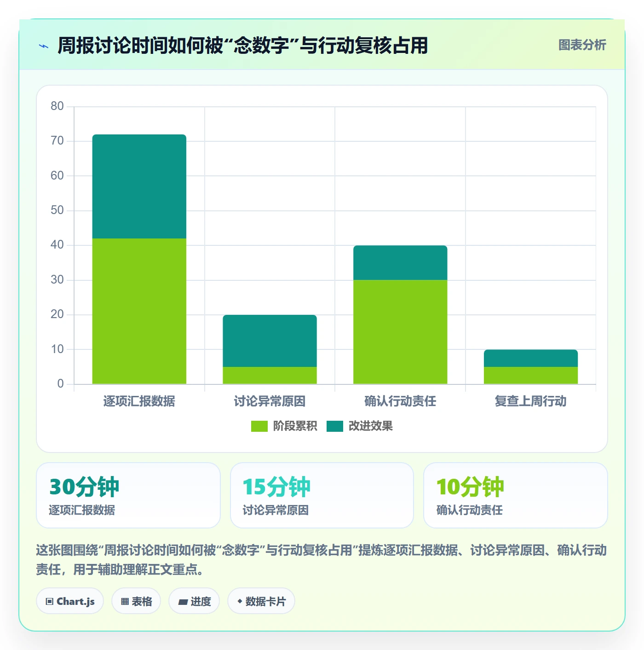This screenshot has width=644, height=650.
Task: Click the square icon in Chart.js chip
Action: (x=50, y=602)
